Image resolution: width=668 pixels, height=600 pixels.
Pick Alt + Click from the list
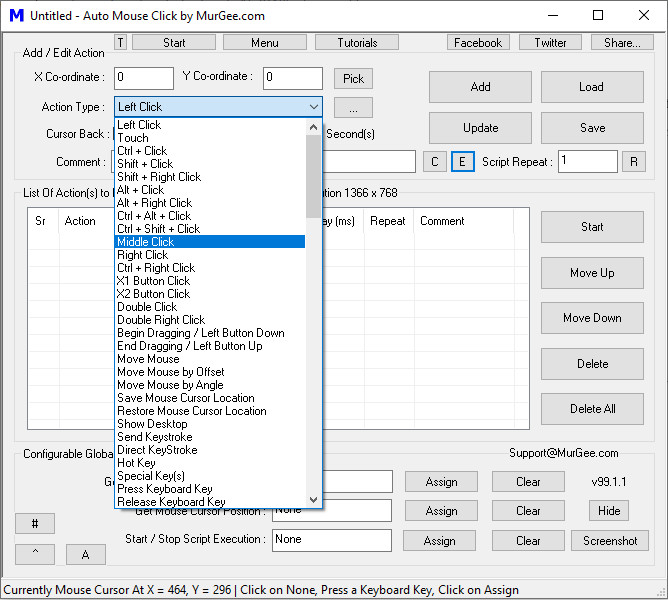[210, 190]
